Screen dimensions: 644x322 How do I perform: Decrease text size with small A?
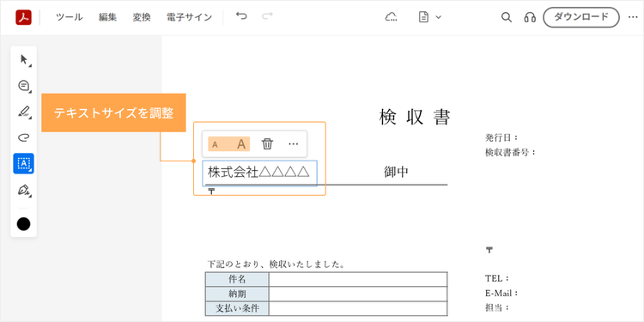[215, 144]
